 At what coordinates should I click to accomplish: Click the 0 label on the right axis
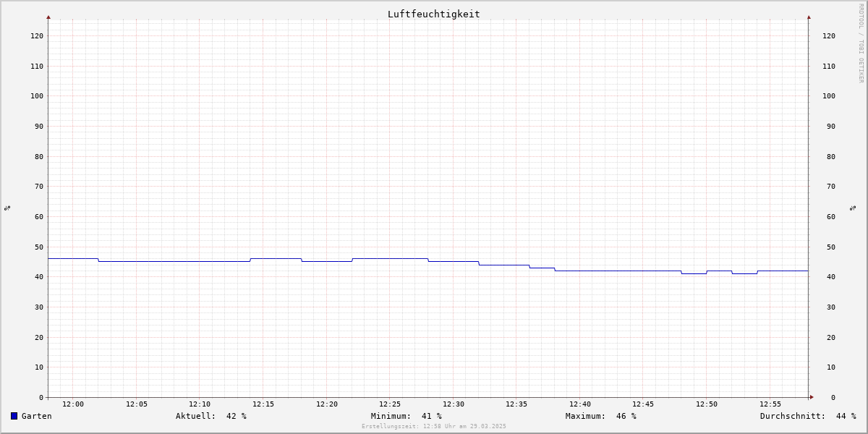833,397
